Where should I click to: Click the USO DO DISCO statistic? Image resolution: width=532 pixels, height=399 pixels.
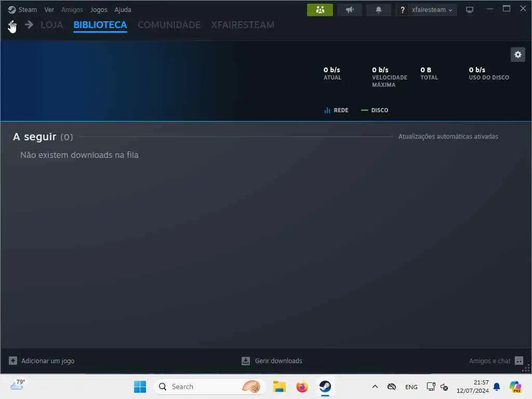tap(489, 73)
